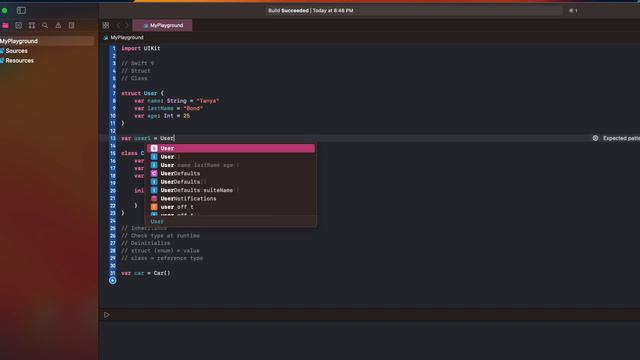
Task: Choose the highlighted User struct completion
Action: [231, 148]
